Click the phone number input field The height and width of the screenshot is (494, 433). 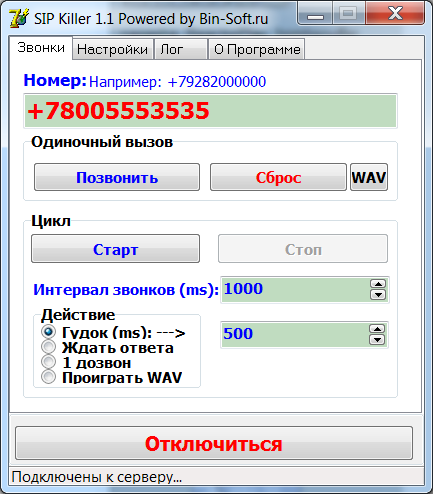[210, 111]
